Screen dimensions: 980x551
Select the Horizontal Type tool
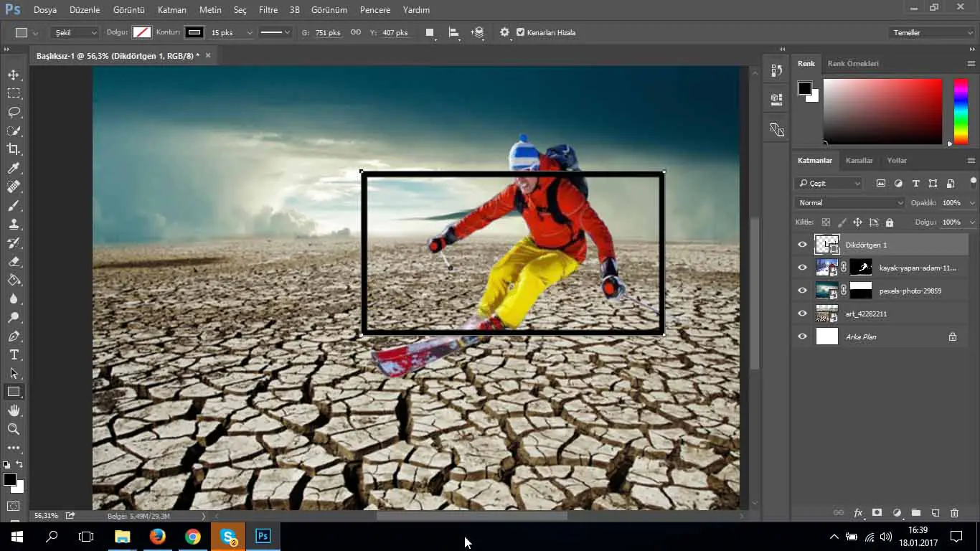click(x=14, y=354)
